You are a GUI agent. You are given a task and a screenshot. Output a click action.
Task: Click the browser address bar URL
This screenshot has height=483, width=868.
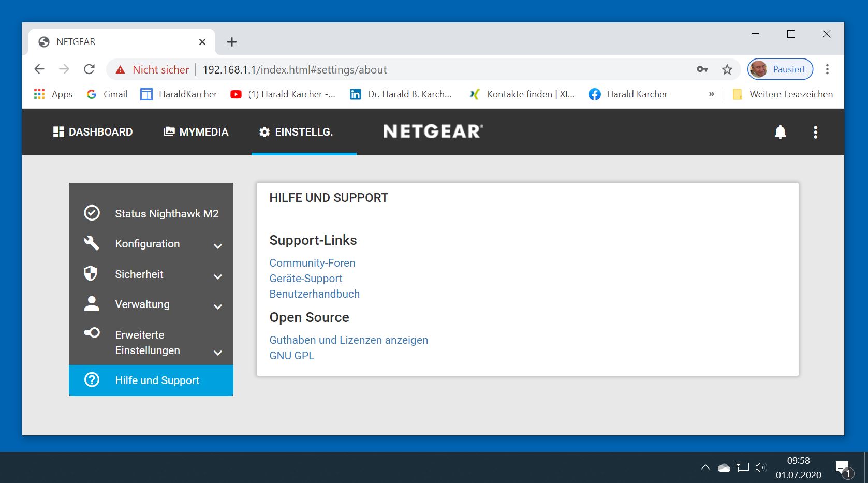tap(295, 70)
